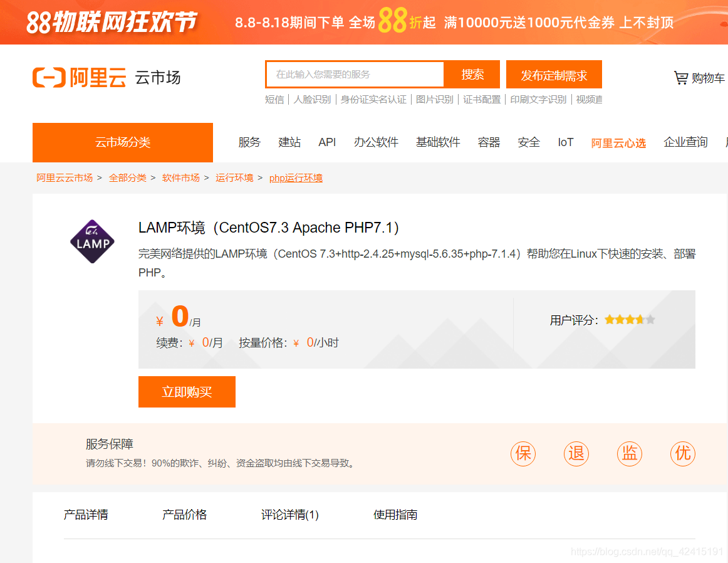Screen dimensions: 728x563
Task: Switch to the 产品价格 tab
Action: pos(184,515)
